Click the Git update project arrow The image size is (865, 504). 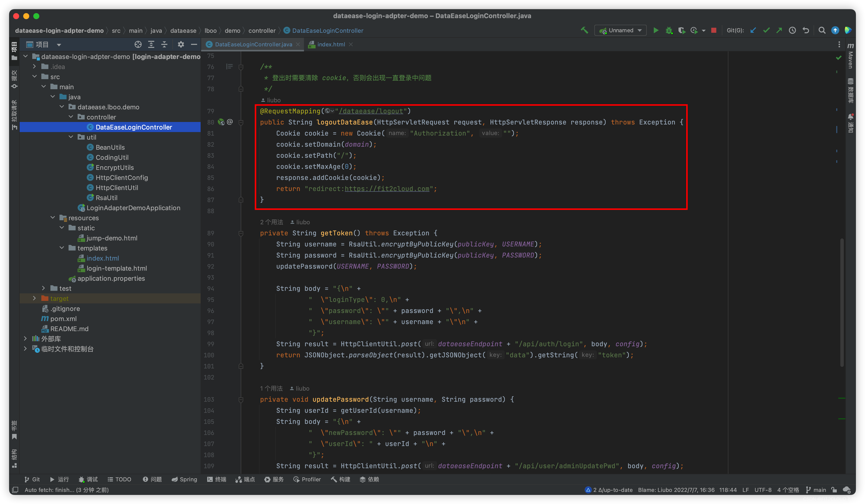pyautogui.click(x=753, y=30)
